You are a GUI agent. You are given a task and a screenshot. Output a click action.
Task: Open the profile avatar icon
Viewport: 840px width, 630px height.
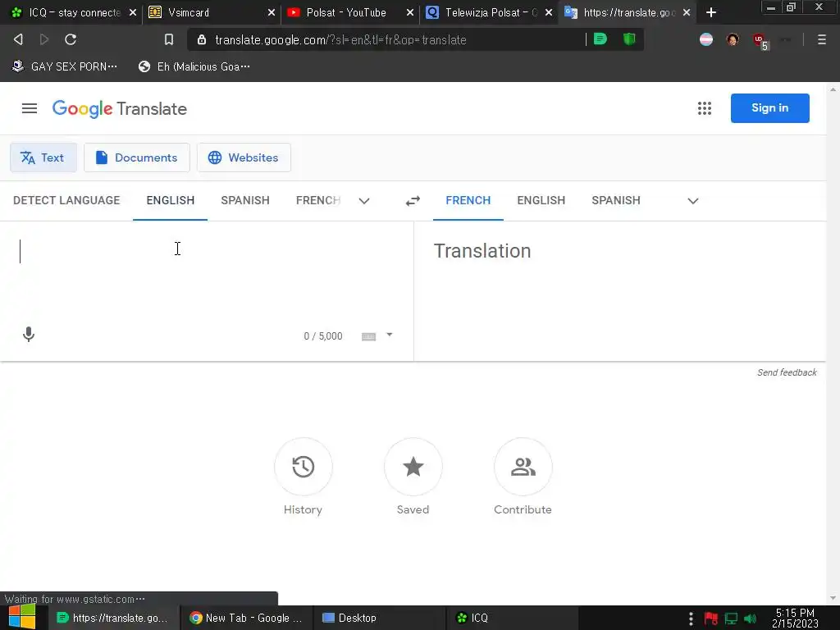(733, 39)
